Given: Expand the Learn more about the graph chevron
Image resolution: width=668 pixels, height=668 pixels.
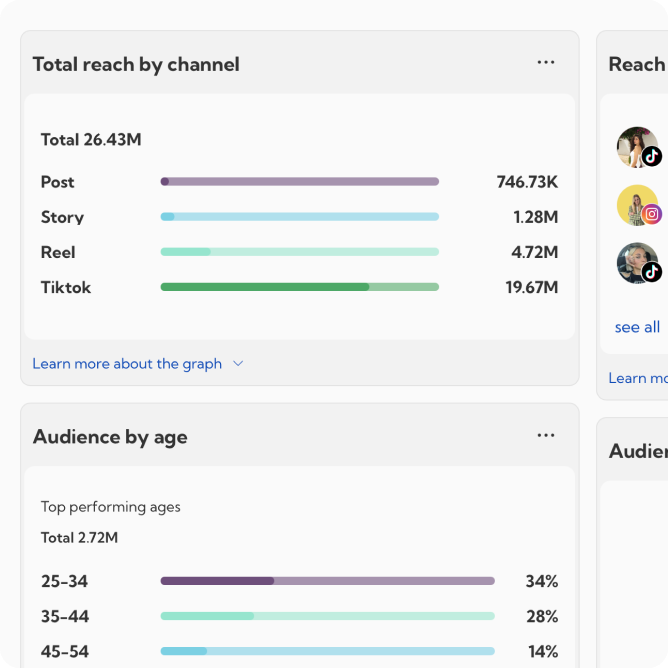Looking at the screenshot, I should (x=238, y=364).
